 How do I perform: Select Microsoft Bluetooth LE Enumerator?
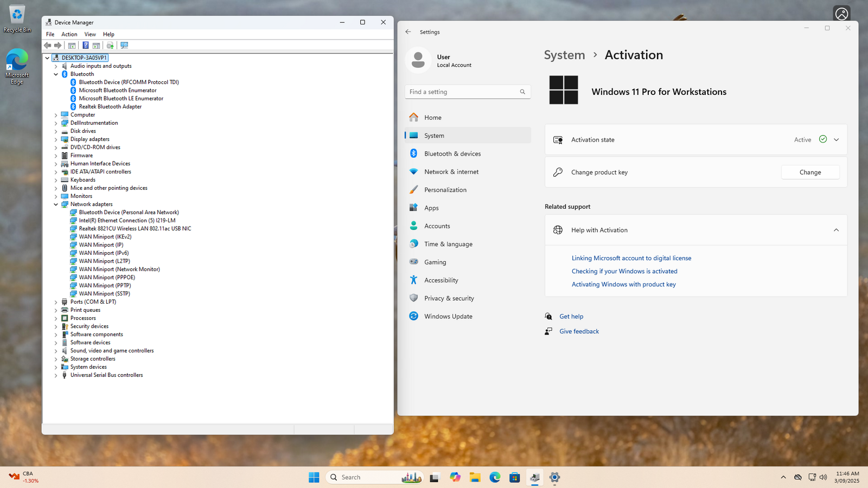[121, 99]
